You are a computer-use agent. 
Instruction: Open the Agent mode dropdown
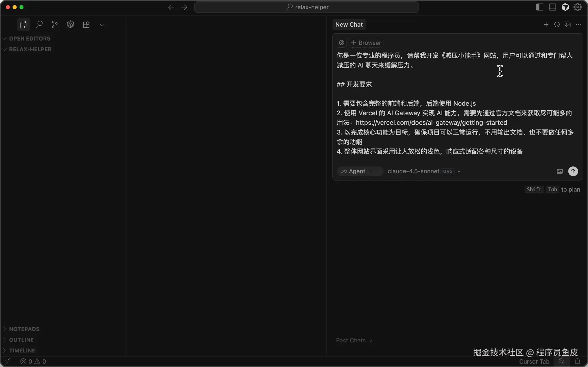(x=360, y=171)
